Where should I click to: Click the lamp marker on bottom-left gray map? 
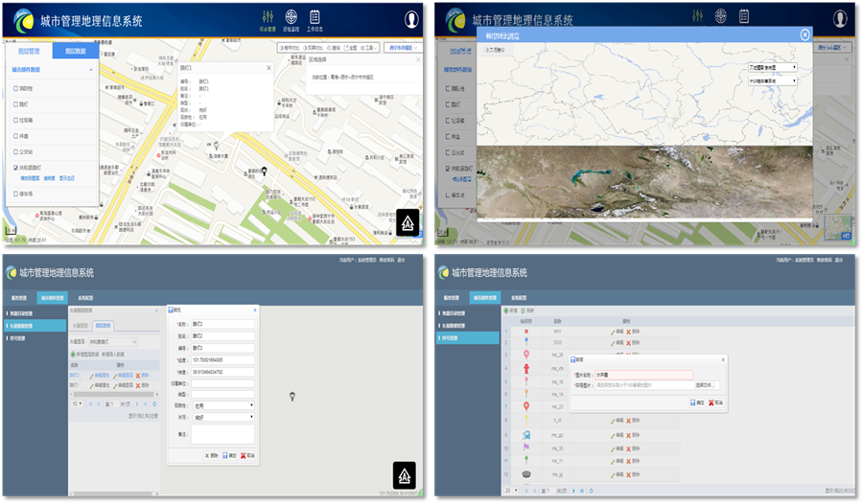(x=292, y=396)
